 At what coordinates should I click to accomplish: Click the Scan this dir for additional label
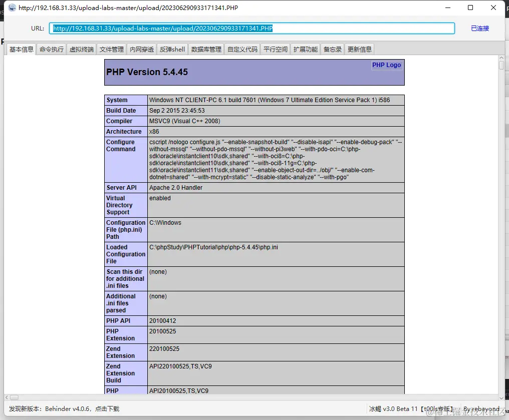[x=125, y=279]
